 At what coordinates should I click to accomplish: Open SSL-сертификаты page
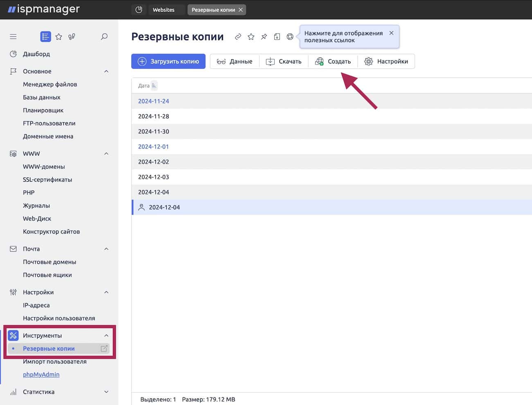(47, 180)
